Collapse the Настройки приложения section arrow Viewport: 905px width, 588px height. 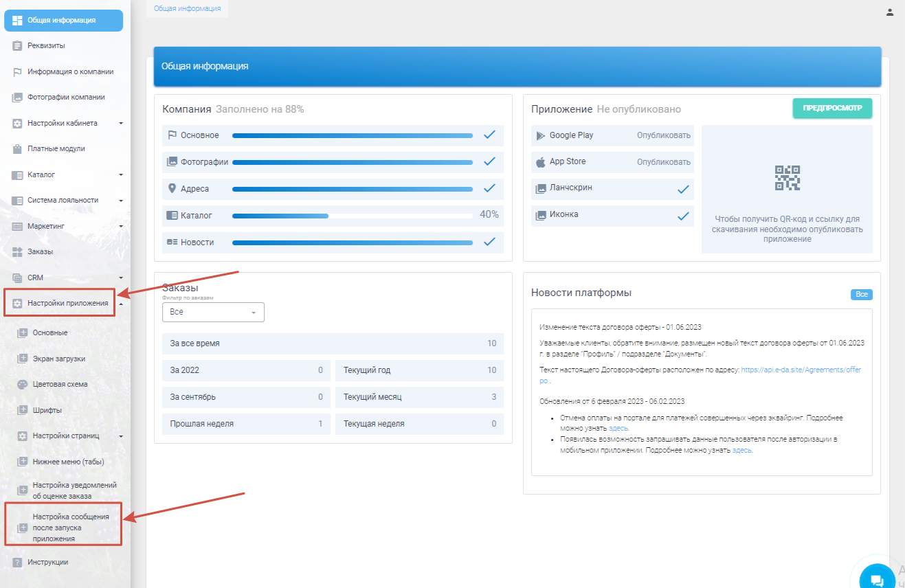coord(121,304)
